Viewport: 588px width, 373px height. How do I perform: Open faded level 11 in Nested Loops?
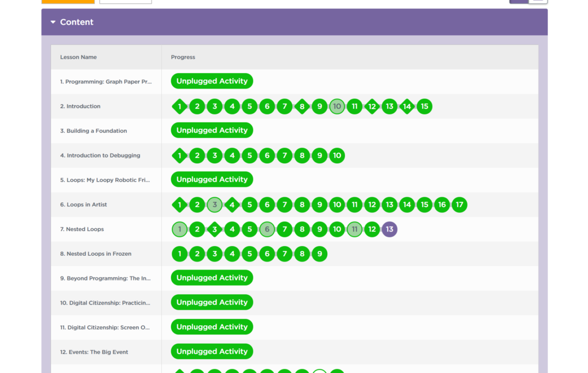(354, 229)
